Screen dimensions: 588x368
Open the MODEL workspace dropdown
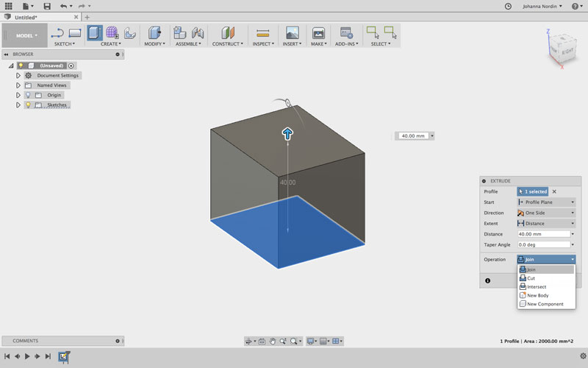pos(26,35)
